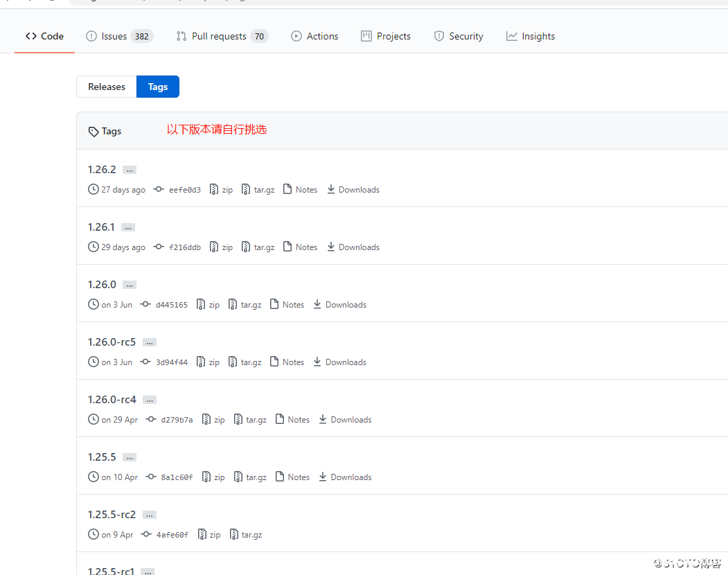Download the zip archive for 1.26.1
The height and width of the screenshot is (575, 728).
(x=220, y=247)
